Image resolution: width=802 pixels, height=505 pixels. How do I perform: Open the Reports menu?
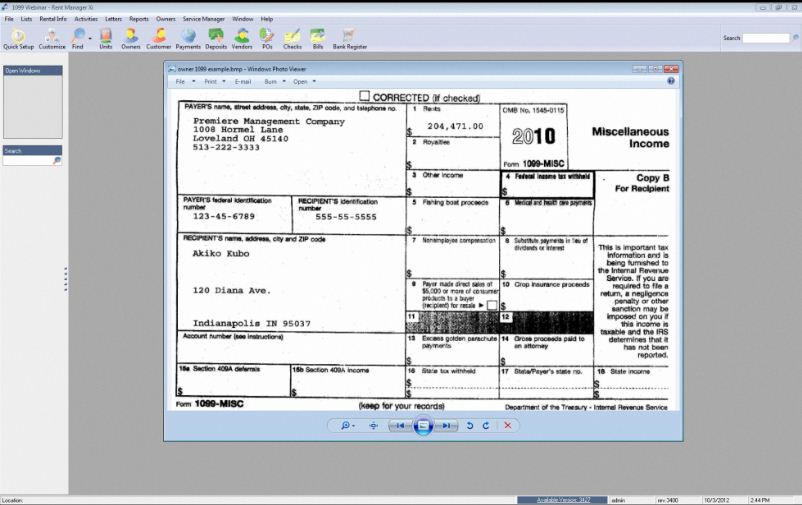(x=139, y=19)
